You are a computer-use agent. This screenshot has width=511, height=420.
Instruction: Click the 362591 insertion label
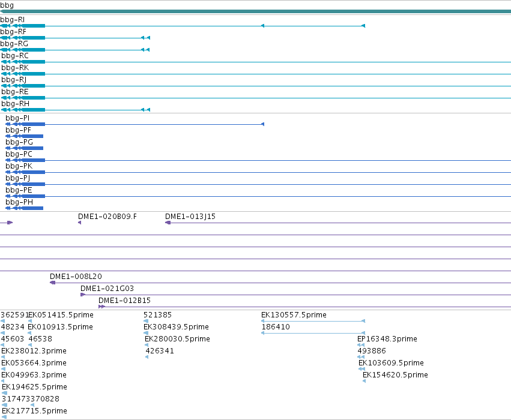coord(15,315)
